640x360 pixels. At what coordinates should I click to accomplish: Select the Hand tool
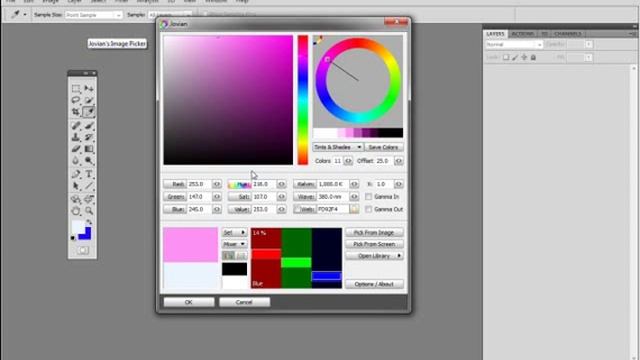(76, 211)
